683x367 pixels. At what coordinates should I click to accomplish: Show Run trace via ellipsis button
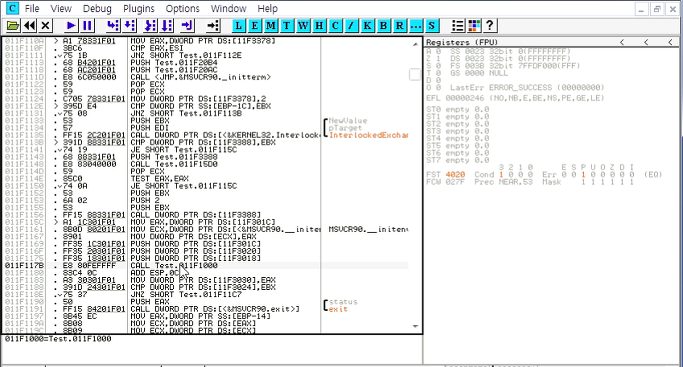(416, 26)
